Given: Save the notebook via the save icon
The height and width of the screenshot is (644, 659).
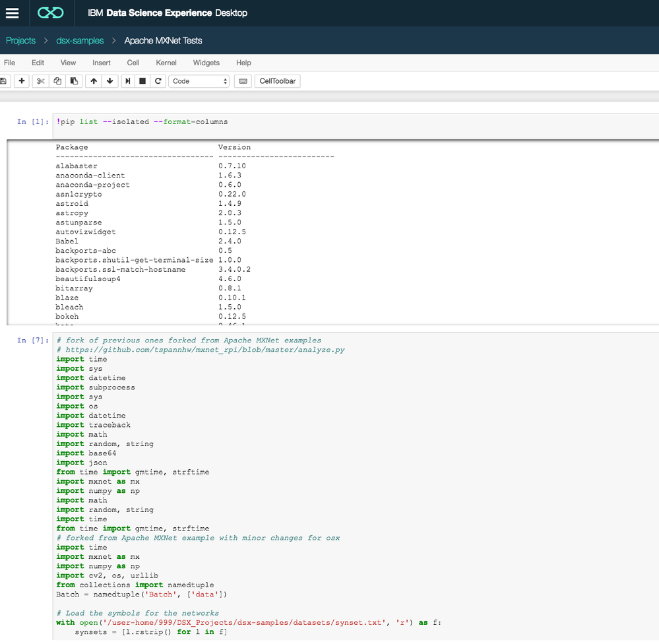Looking at the screenshot, I should [5, 80].
